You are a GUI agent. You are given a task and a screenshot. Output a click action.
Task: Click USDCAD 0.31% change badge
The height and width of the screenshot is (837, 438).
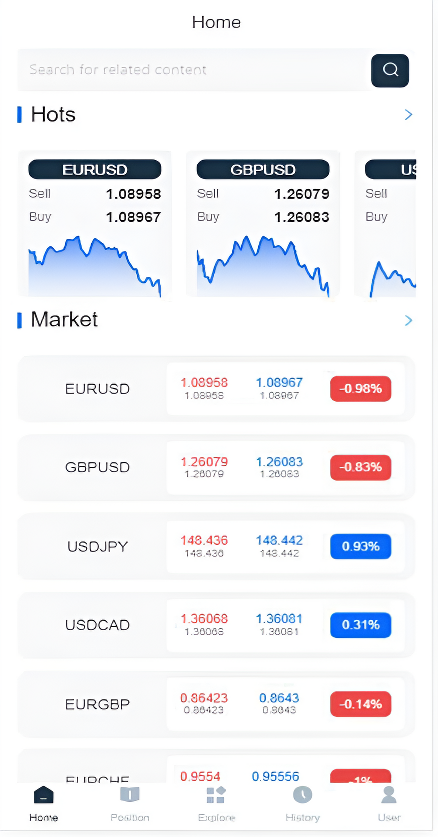click(361, 625)
